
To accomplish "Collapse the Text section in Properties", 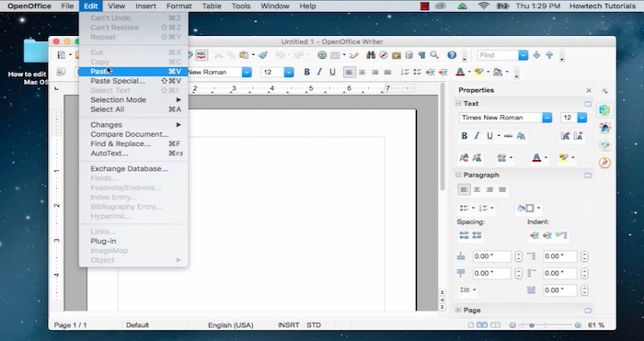I will click(x=458, y=104).
